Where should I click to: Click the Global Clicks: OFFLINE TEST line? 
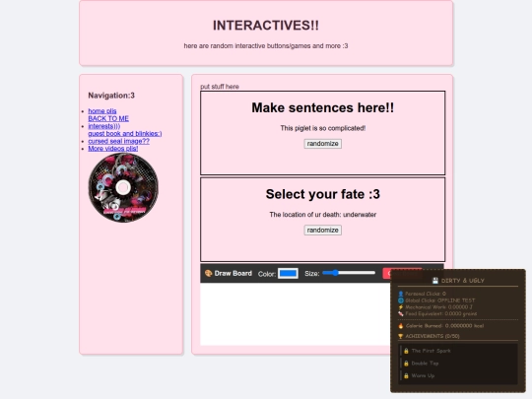pos(436,300)
